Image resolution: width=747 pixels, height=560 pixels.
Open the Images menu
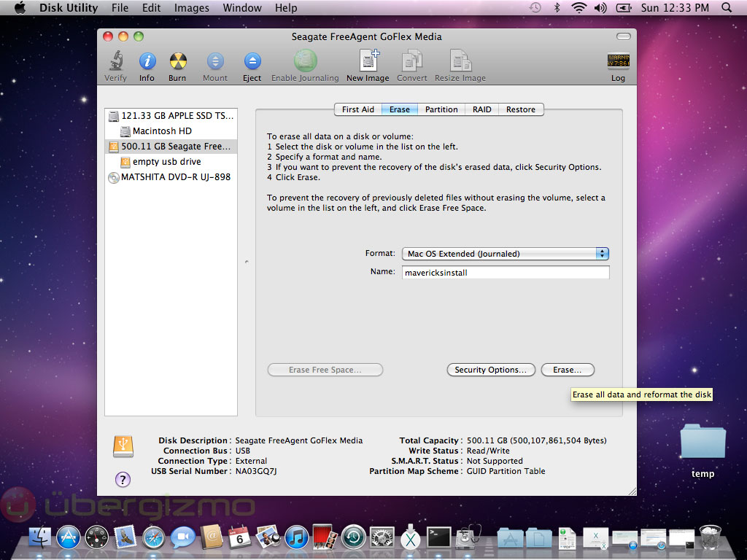(x=192, y=7)
